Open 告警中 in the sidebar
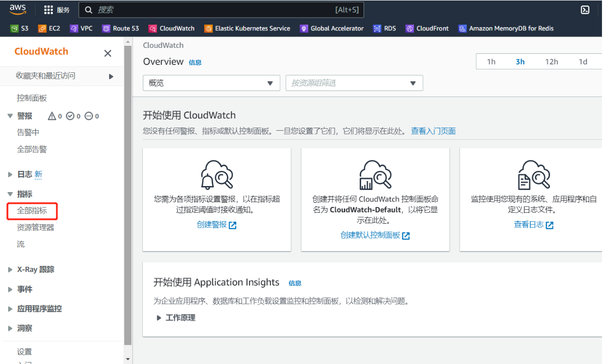 tap(28, 133)
